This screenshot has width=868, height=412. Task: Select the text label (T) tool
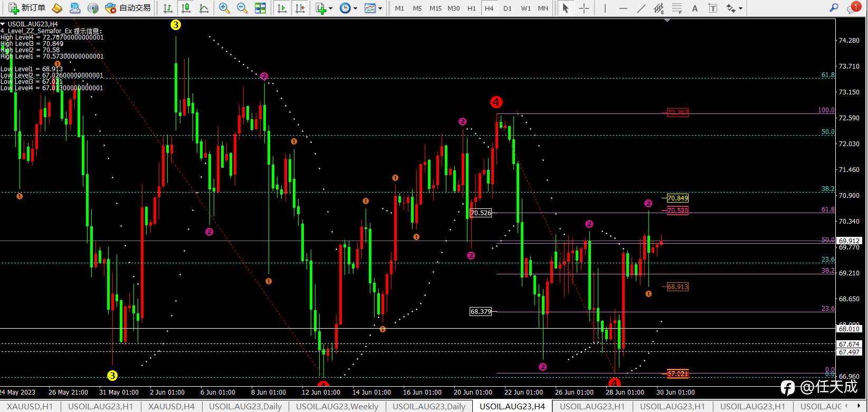tap(713, 8)
